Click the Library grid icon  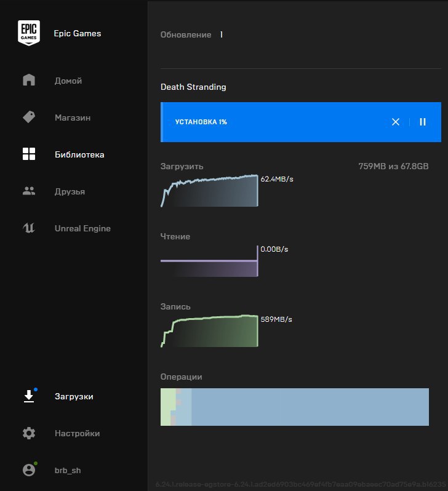[x=29, y=154]
